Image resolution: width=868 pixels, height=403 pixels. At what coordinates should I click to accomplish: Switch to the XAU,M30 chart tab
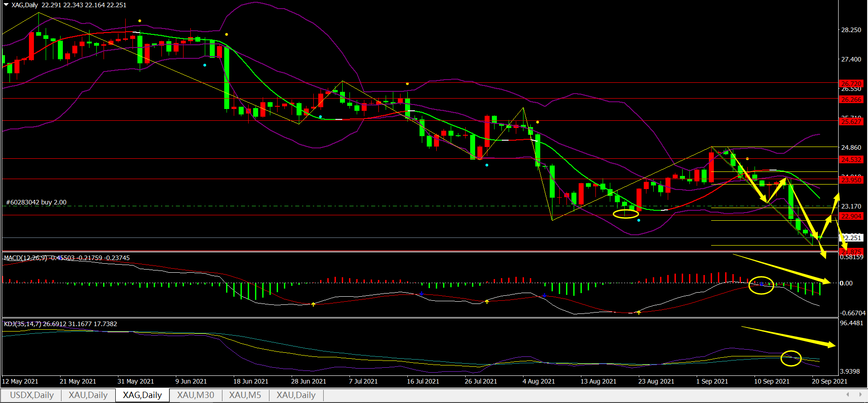coord(195,395)
